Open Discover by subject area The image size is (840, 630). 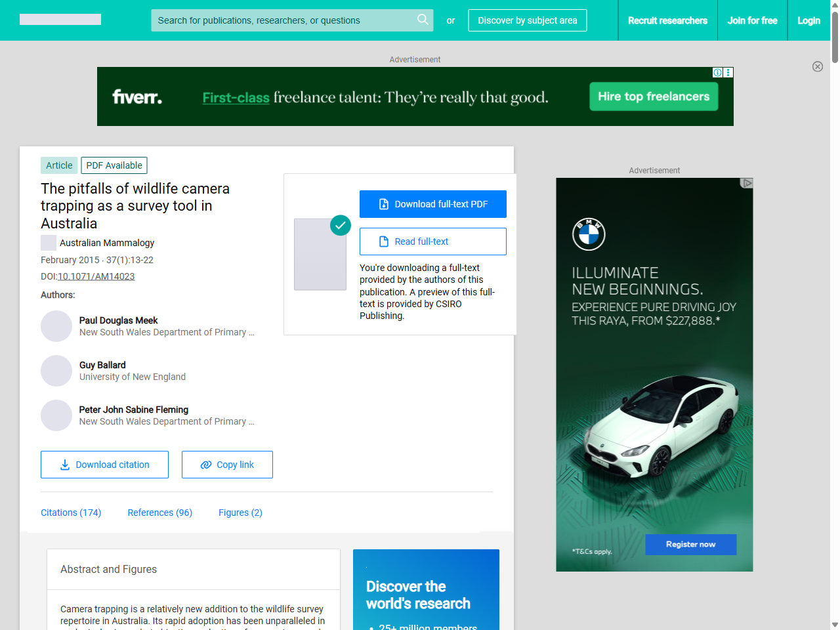pos(528,20)
